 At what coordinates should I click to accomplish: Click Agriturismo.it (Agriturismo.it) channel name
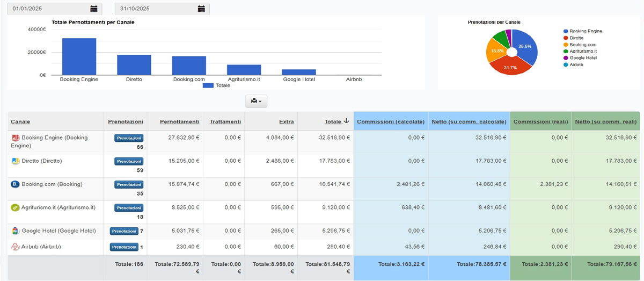click(x=58, y=207)
